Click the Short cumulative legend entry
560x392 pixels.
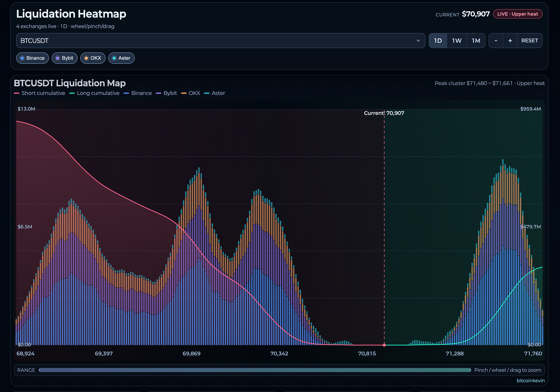[39, 93]
